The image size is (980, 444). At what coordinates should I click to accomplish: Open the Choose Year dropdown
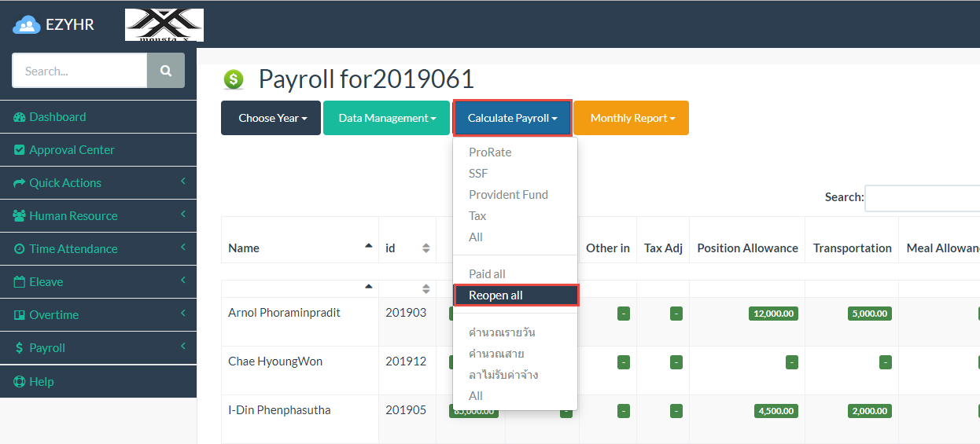pyautogui.click(x=271, y=118)
